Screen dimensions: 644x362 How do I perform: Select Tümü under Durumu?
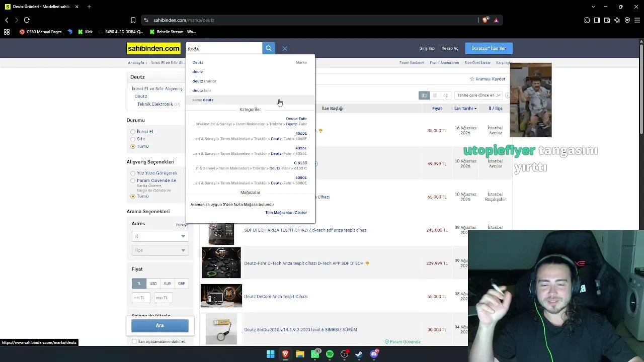click(x=133, y=146)
